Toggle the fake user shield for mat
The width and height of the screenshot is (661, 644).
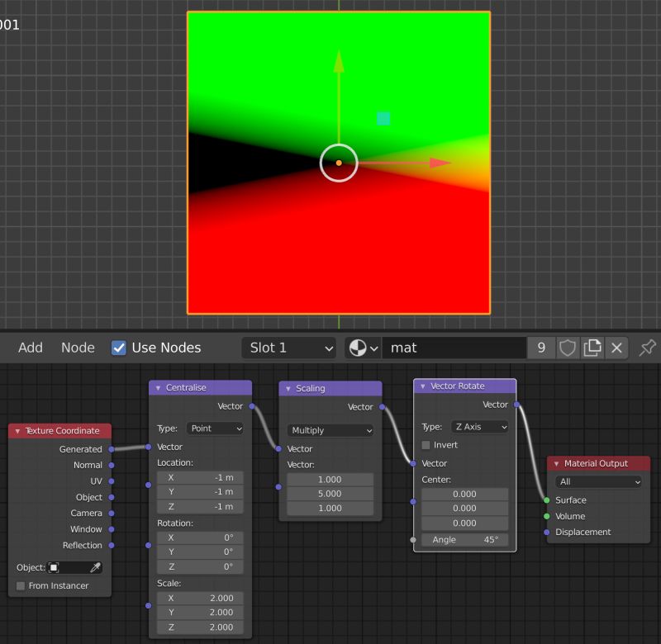pos(568,348)
